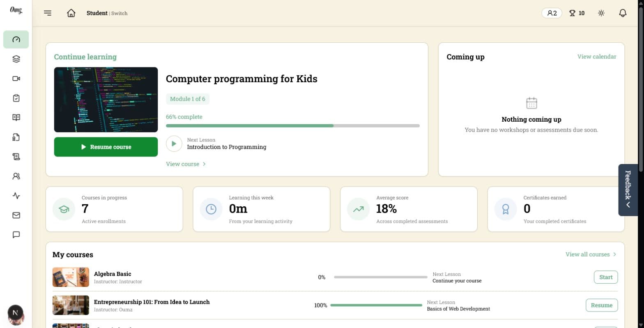
Task: Click the Computer programming for Kids title
Action: (241, 79)
